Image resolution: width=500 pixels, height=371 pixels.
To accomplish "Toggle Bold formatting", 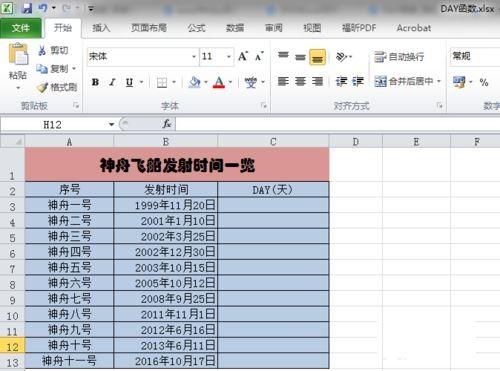I will pyautogui.click(x=95, y=82).
